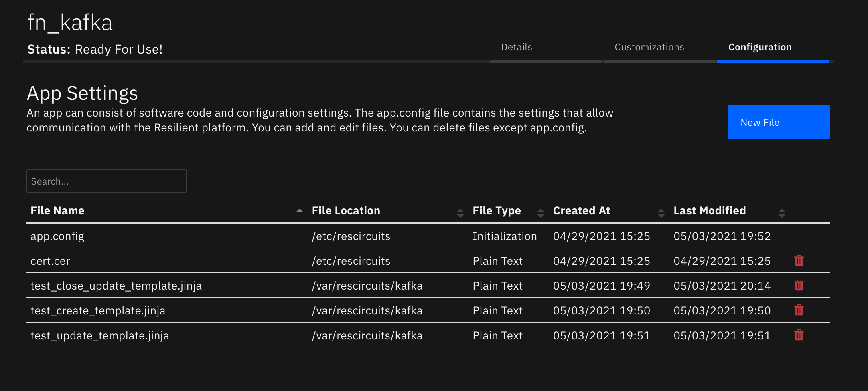Open test_update_template.jinja
The height and width of the screenshot is (391, 868).
pos(100,336)
